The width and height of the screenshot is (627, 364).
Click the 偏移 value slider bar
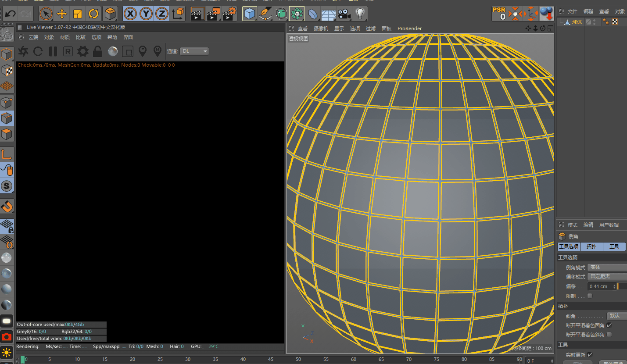click(x=622, y=286)
